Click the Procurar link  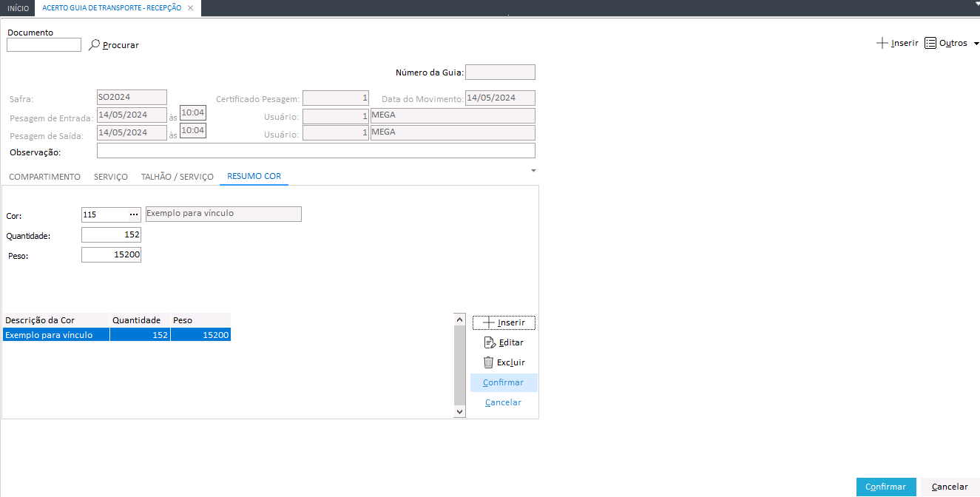121,45
